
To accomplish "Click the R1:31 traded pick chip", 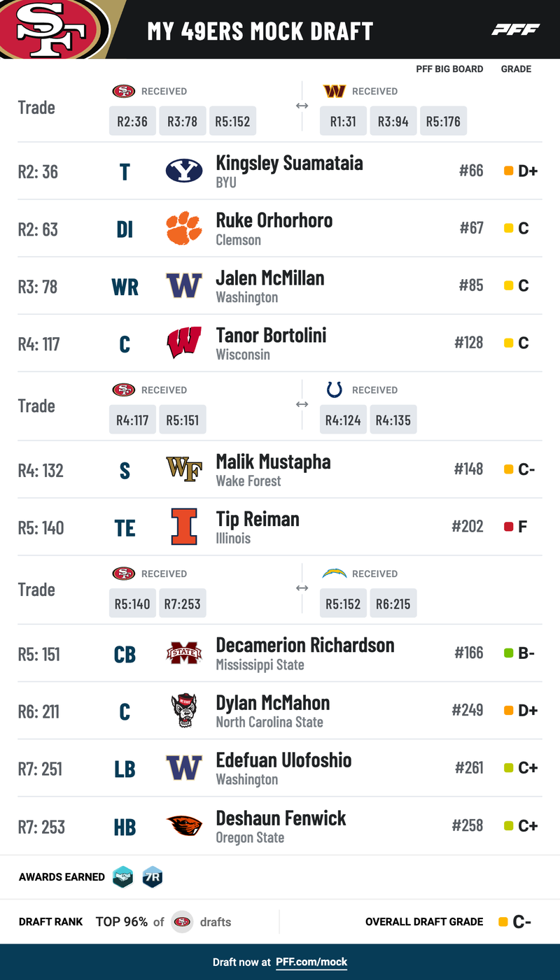I will [x=343, y=122].
